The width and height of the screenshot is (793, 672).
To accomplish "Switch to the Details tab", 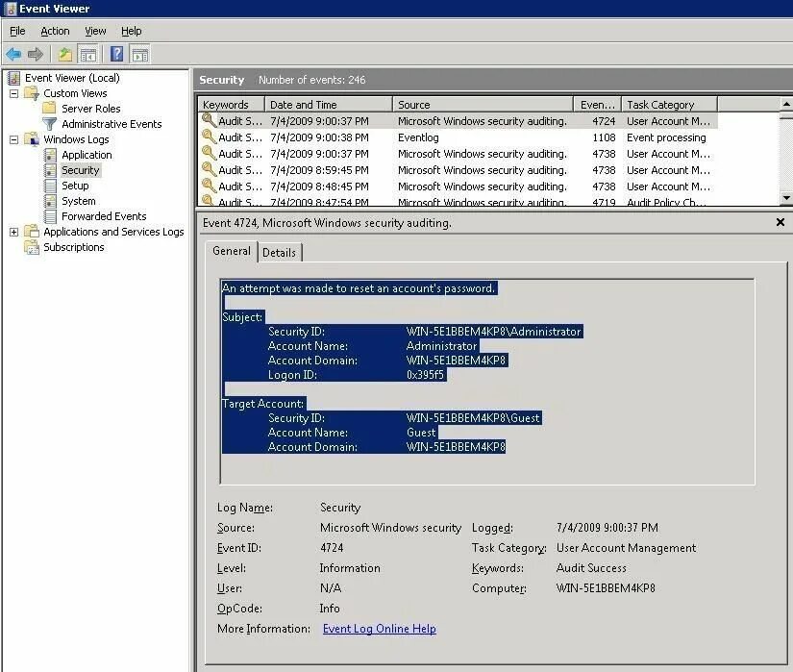I will (x=279, y=252).
